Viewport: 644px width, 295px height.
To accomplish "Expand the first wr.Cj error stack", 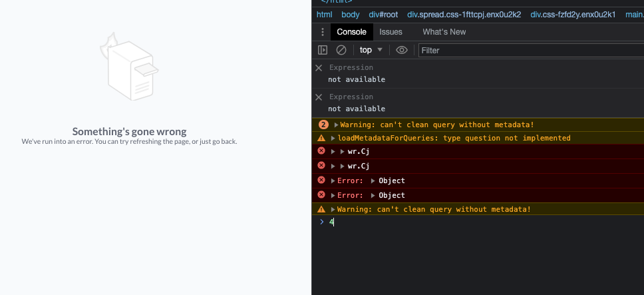I will click(x=333, y=152).
